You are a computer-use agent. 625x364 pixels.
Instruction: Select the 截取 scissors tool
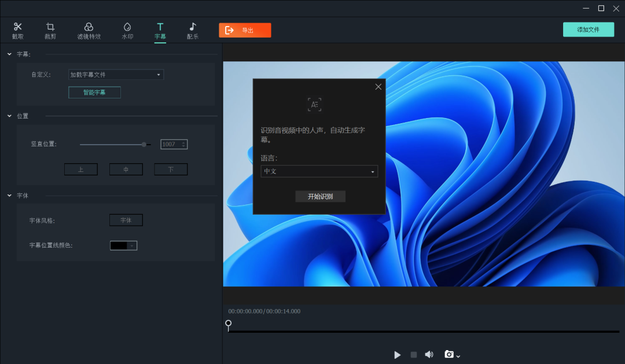click(17, 31)
